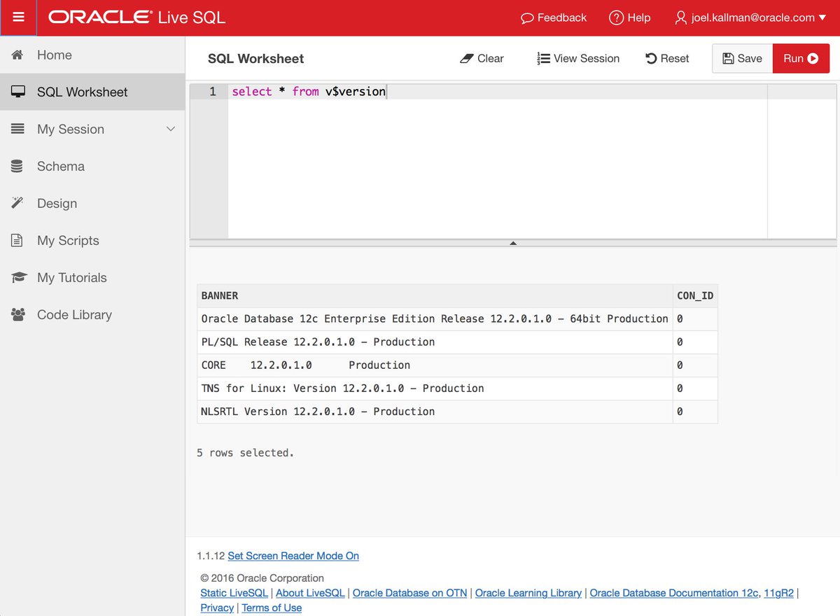Open Oracle Database on OTN link

(x=409, y=593)
